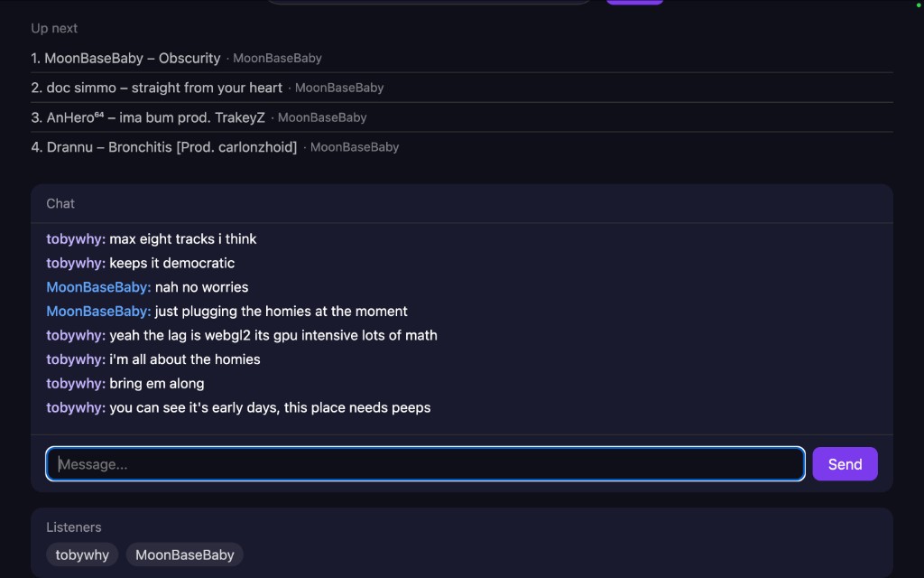Click uploader name beside doc simmo track
This screenshot has width=924, height=578.
coord(339,88)
